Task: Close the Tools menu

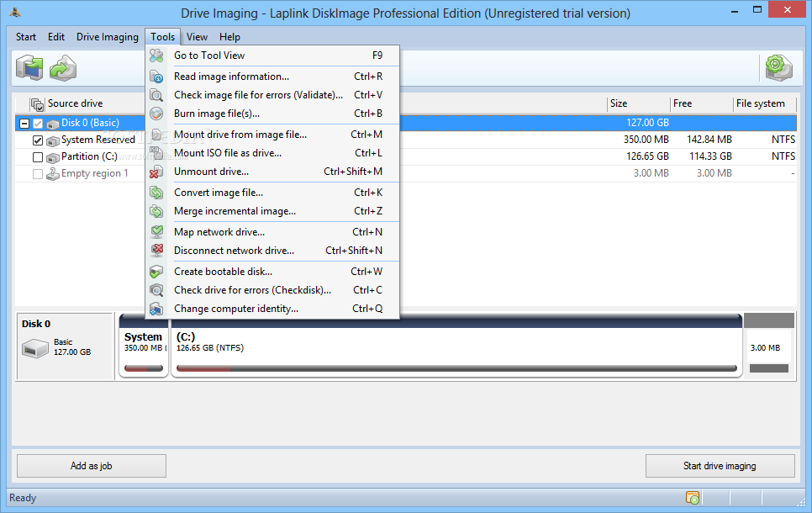Action: click(x=162, y=37)
